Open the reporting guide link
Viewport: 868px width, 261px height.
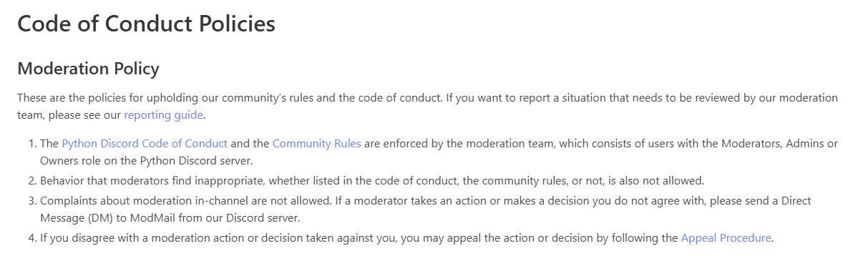(x=164, y=114)
